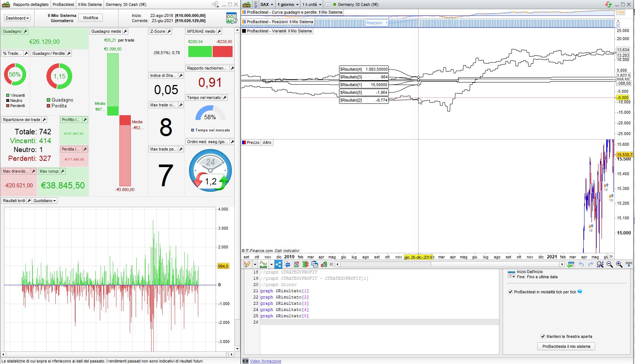Click the wrench next to MFE/MAE medio
635x364 pixels.
pos(219,31)
